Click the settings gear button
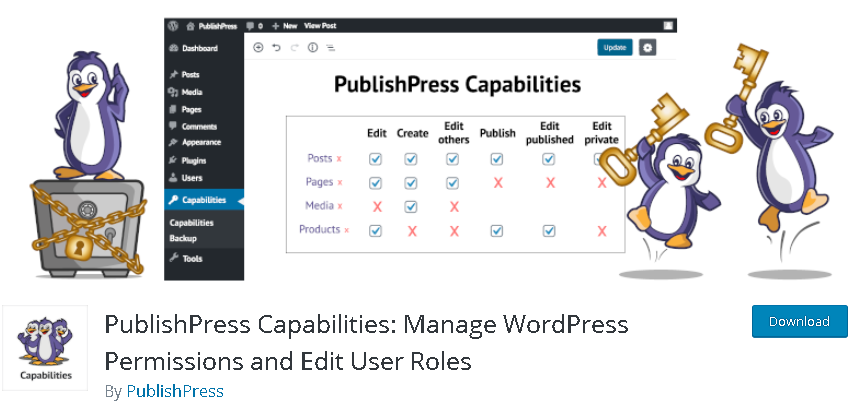This screenshot has width=867, height=418. click(x=647, y=48)
